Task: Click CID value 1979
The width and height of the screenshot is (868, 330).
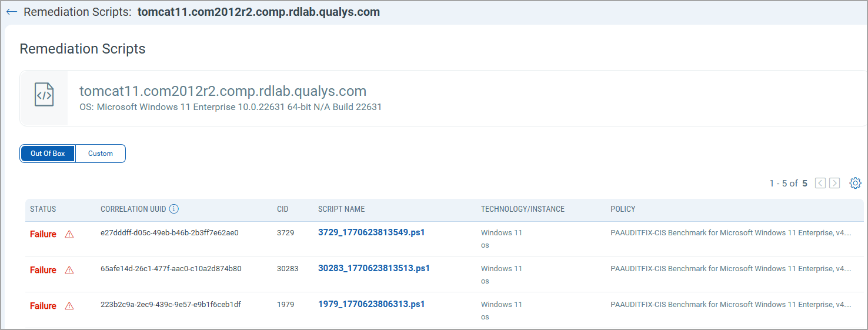Action: [285, 304]
